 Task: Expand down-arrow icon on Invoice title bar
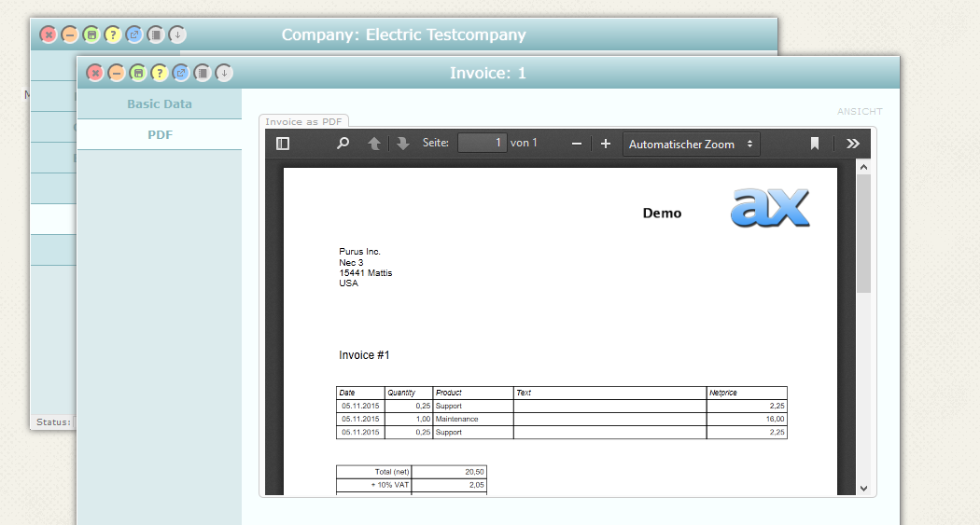224,73
